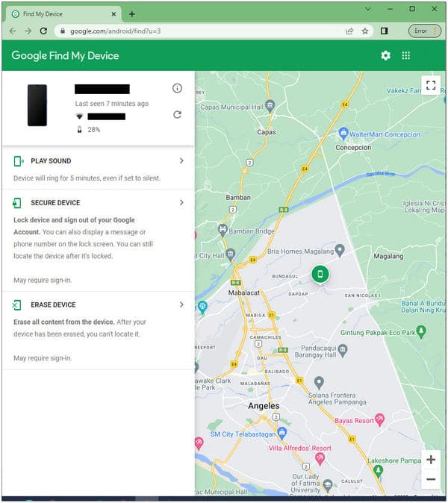The height and width of the screenshot is (503, 448).
Task: Click the Villa Alfredos' Resort pin
Action: (x=320, y=460)
